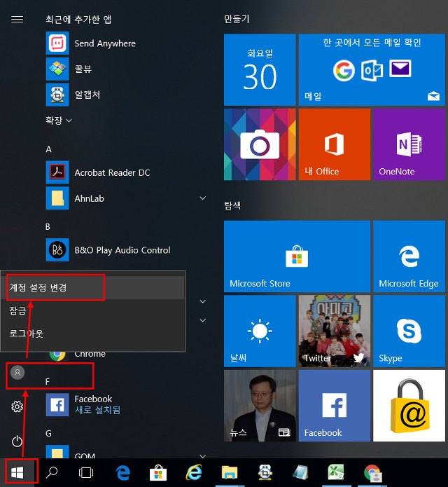Switch to Excel on the taskbar
The height and width of the screenshot is (487, 448).
click(336, 472)
